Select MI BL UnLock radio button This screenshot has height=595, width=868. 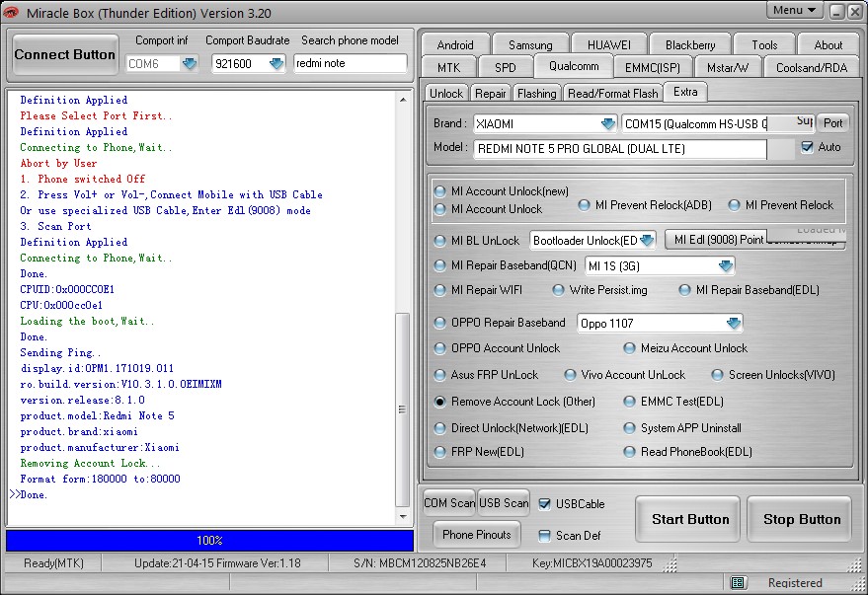click(440, 241)
